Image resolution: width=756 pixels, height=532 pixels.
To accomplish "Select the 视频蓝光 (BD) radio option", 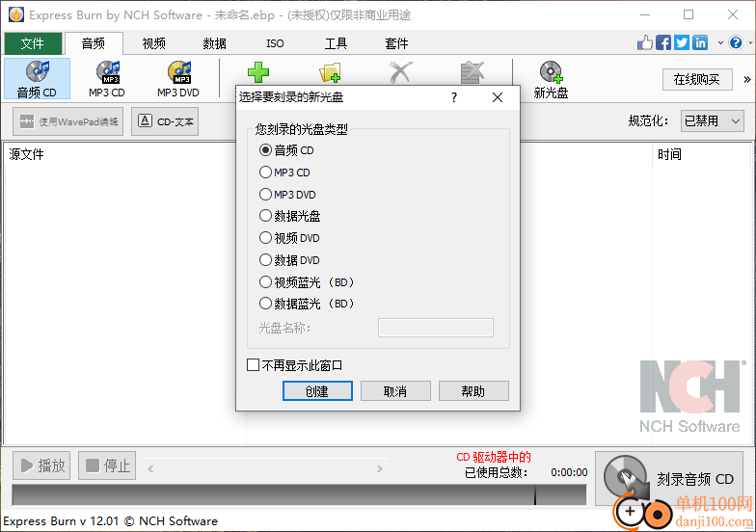I will [x=265, y=281].
